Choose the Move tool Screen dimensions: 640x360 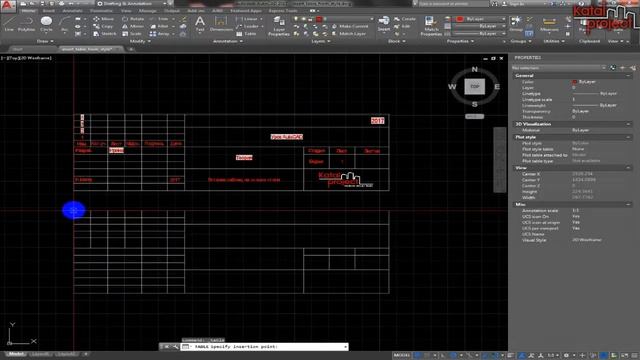[x=104, y=19]
